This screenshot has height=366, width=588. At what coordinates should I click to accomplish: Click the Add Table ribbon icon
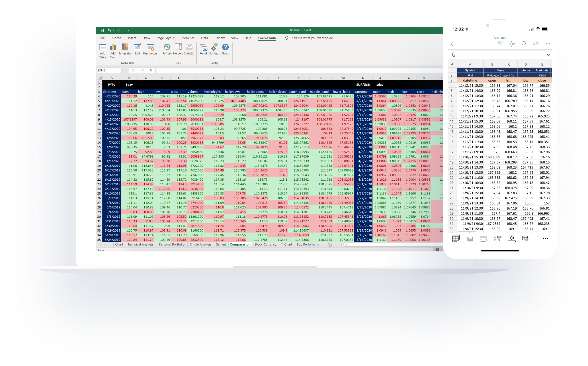click(102, 48)
